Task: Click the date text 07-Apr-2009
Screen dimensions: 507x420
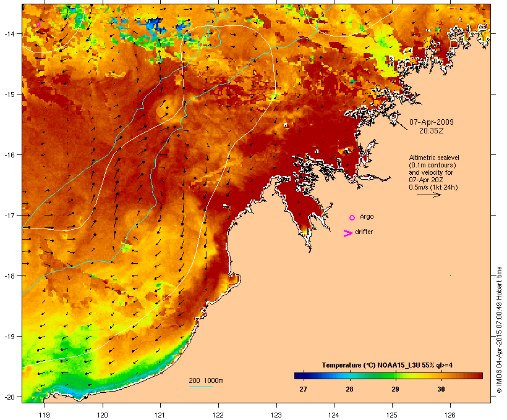Action: pyautogui.click(x=432, y=122)
